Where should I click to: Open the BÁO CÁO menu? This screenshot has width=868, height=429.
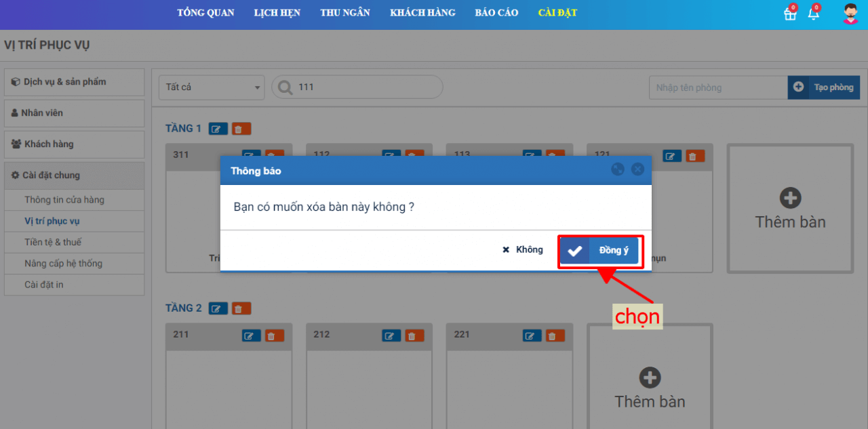pyautogui.click(x=496, y=13)
